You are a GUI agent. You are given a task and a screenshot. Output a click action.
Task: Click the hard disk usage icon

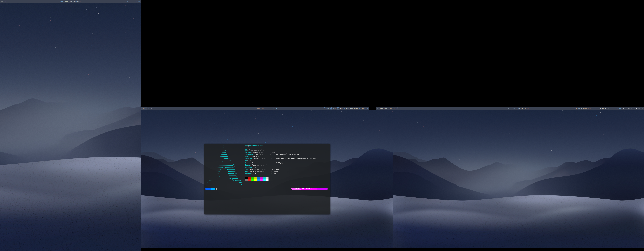338,108
